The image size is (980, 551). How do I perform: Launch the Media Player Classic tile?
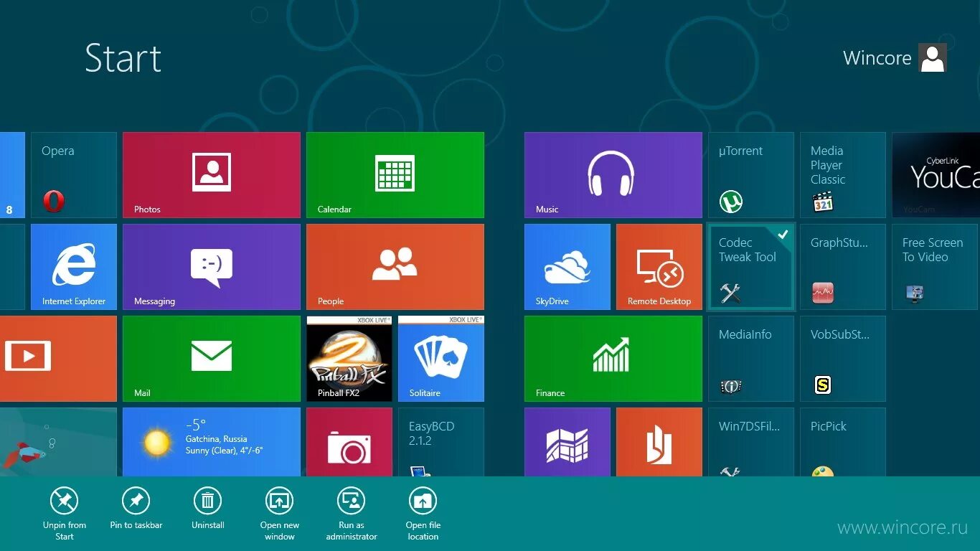843,175
